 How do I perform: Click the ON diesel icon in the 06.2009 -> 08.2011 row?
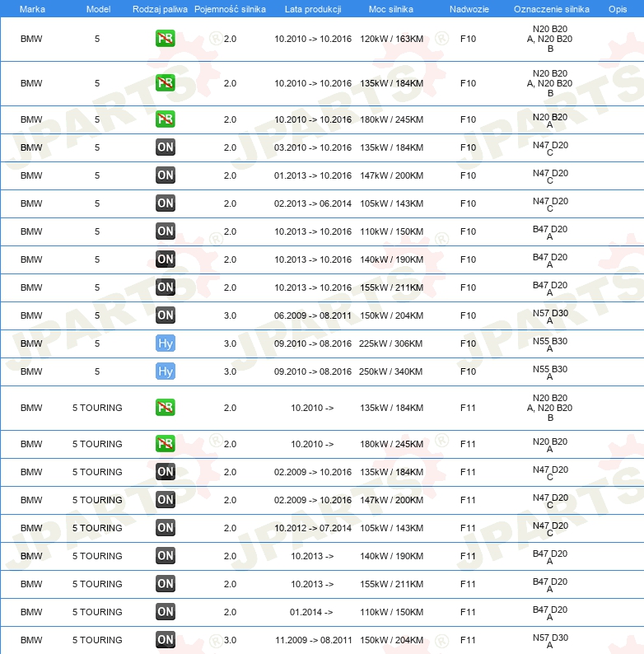pyautogui.click(x=166, y=315)
